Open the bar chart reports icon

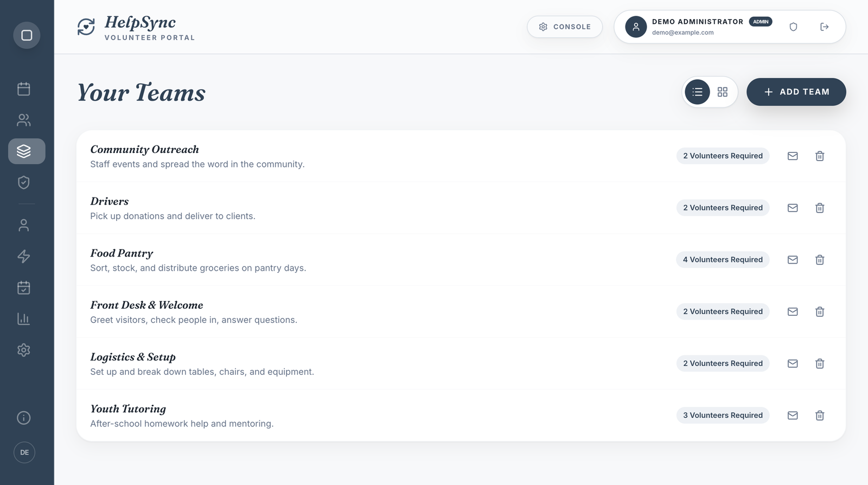click(x=24, y=318)
